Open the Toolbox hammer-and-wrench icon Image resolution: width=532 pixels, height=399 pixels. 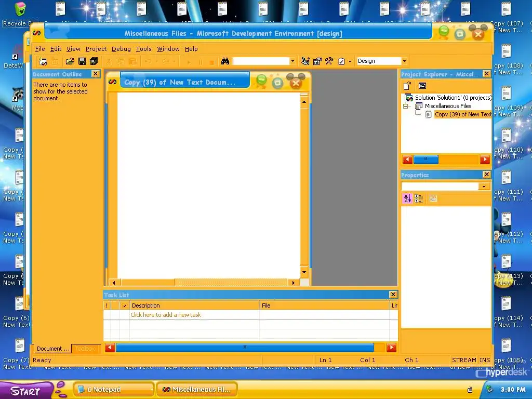[x=329, y=61]
